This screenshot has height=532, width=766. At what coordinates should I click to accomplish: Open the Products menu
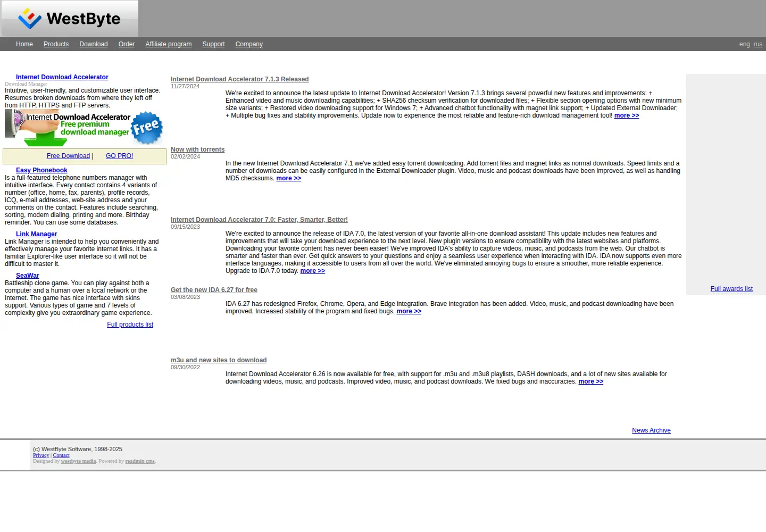click(x=56, y=44)
